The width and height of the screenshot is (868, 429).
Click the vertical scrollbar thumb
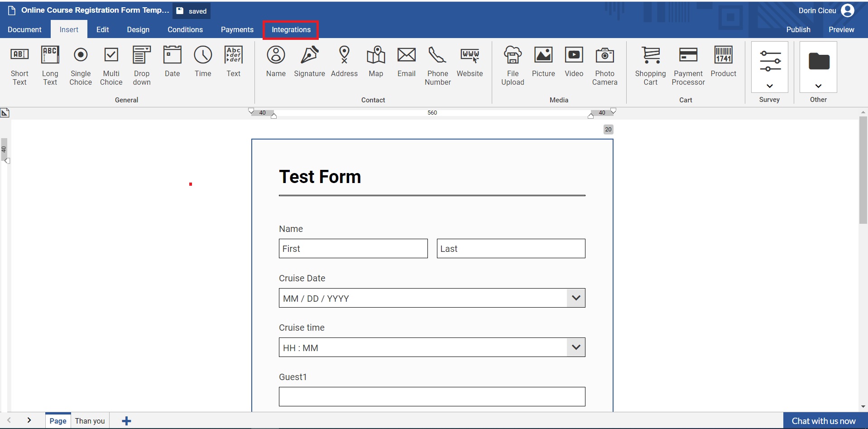click(863, 170)
